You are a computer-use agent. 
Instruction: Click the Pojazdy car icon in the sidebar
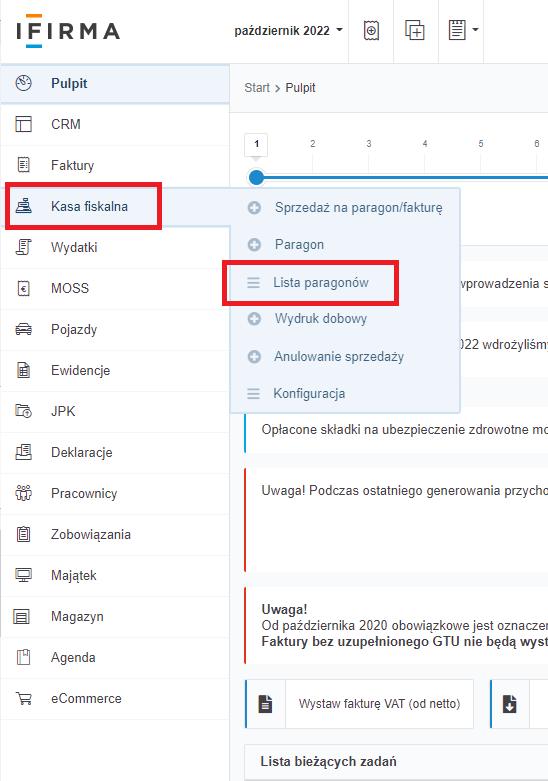[x=23, y=329]
